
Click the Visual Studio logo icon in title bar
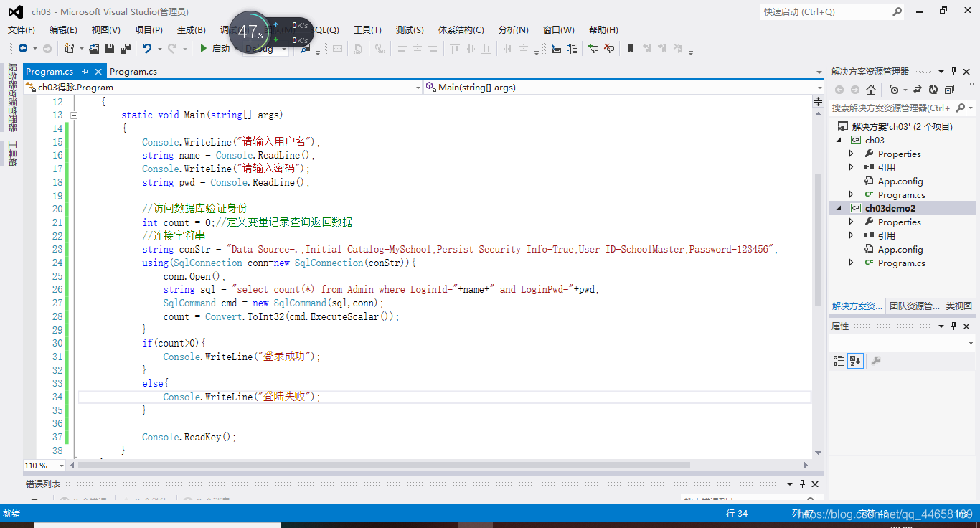(x=15, y=11)
